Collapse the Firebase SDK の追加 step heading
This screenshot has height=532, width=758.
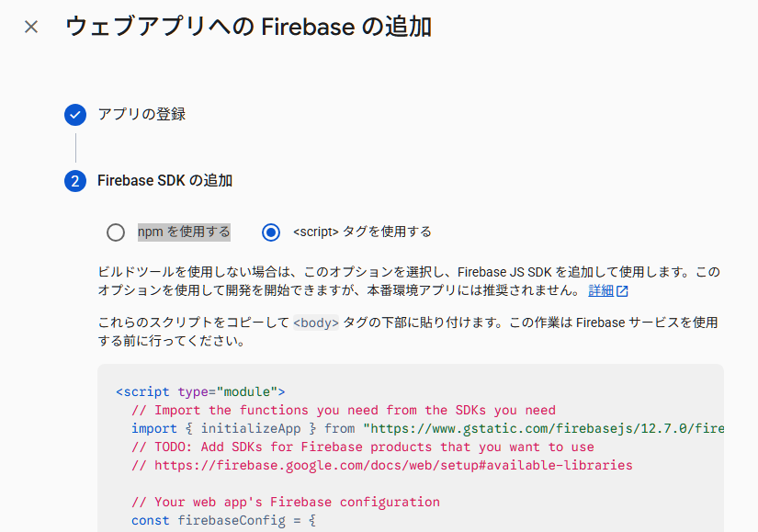(x=164, y=181)
